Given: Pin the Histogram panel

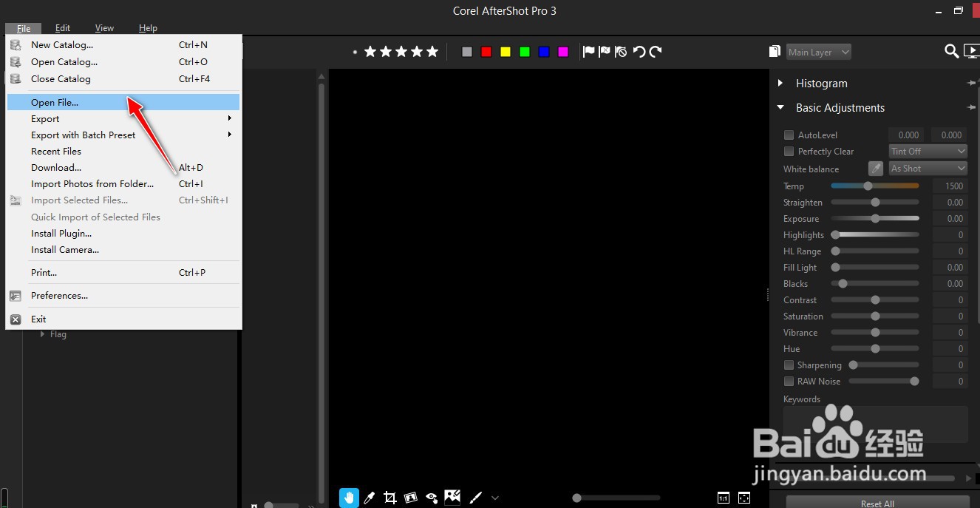Looking at the screenshot, I should (x=972, y=84).
